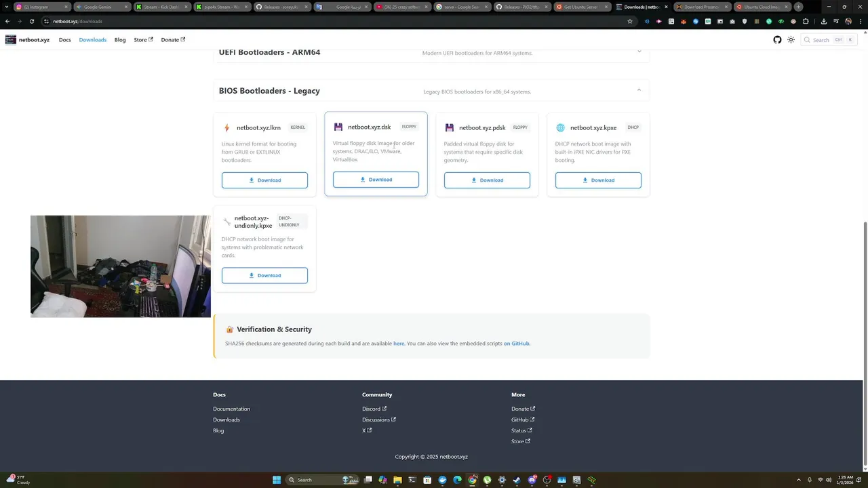Click globe icon of netboot.xyz.kpxe
Viewport: 868px width, 488px height.
(x=560, y=127)
